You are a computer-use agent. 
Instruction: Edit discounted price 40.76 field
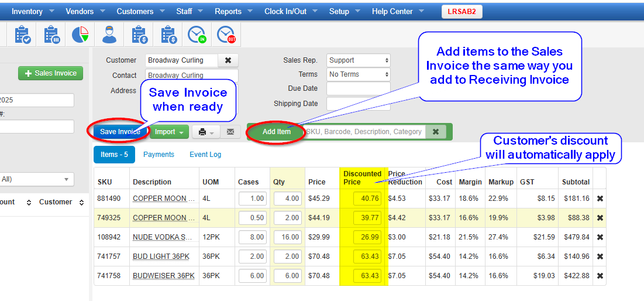(x=367, y=199)
